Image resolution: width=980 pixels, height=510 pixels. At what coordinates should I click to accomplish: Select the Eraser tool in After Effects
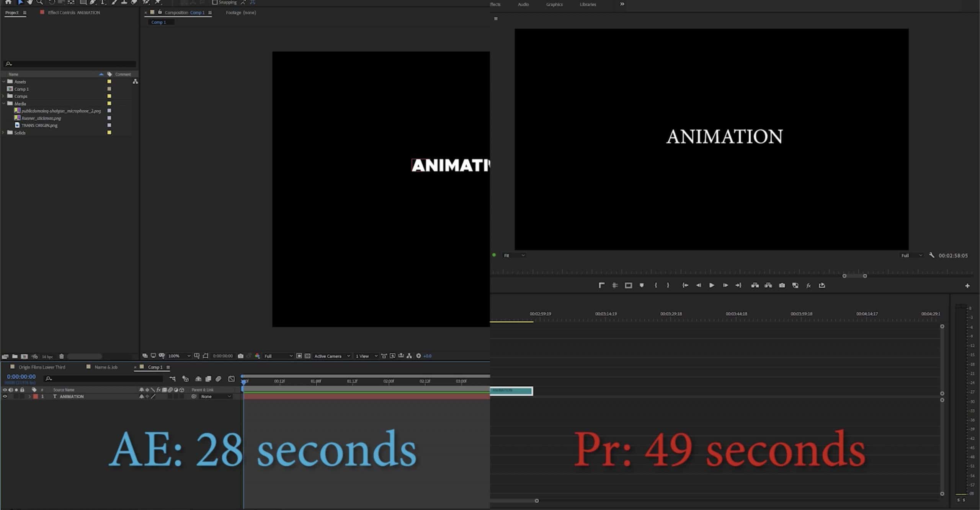click(134, 2)
